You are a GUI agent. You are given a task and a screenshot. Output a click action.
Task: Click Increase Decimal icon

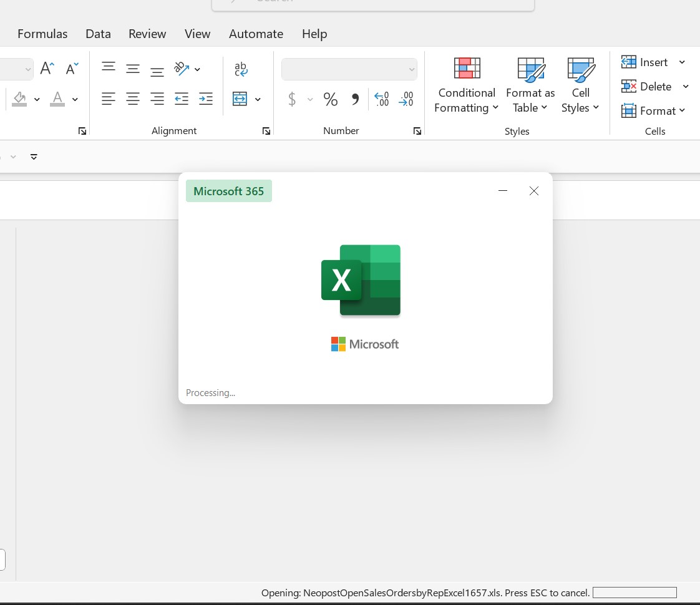[x=382, y=99]
